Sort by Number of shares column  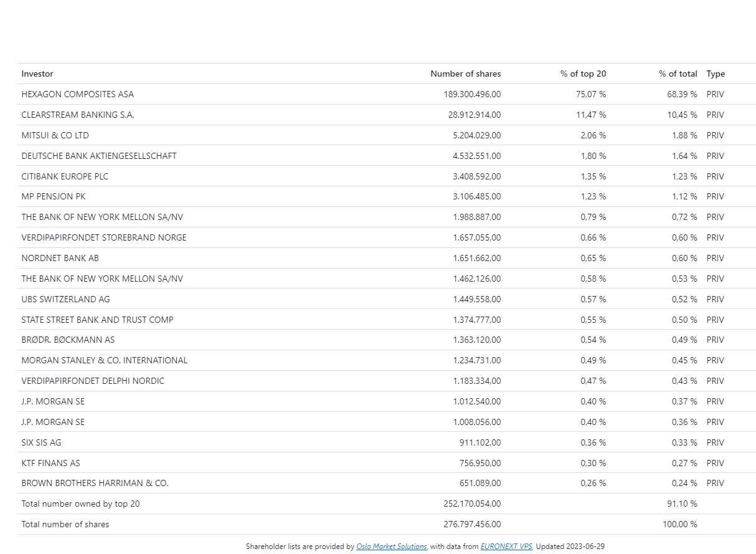click(x=465, y=74)
